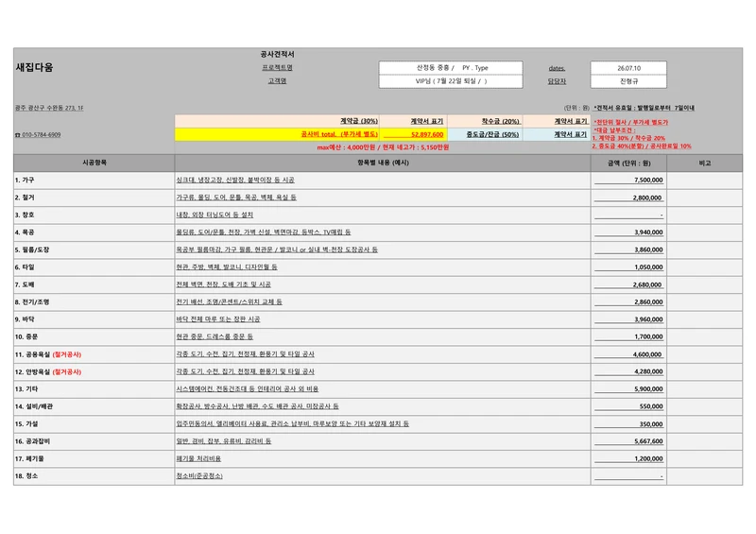Click the 중도금/잔금 (50%) cell
This screenshot has height=534, width=756.
coord(485,134)
